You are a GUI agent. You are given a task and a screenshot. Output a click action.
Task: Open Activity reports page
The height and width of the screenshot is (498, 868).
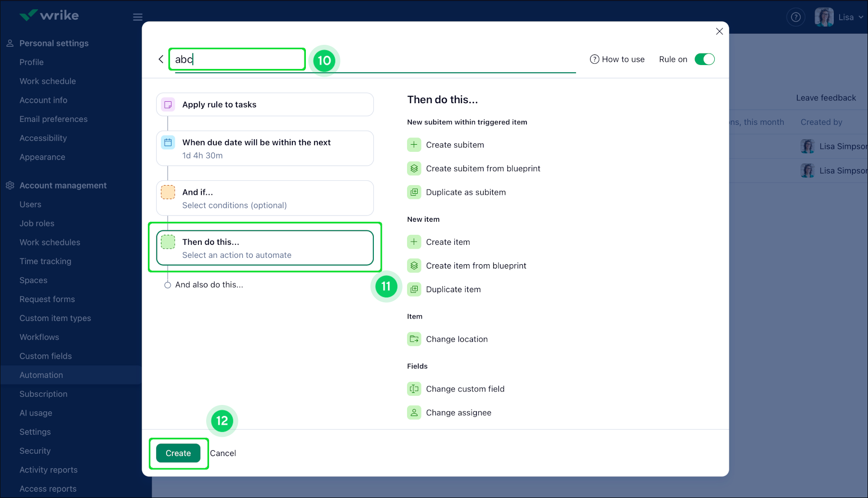tap(48, 470)
